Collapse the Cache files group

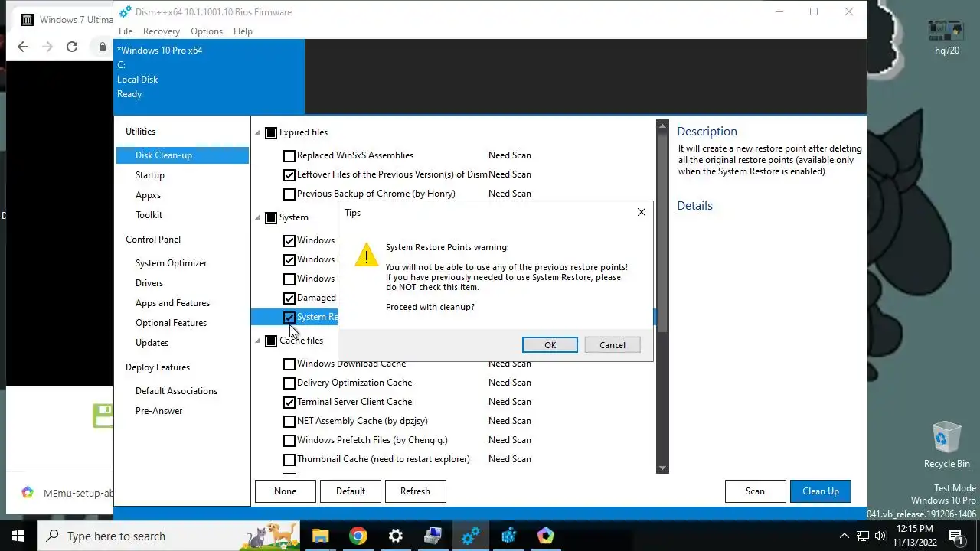point(258,341)
